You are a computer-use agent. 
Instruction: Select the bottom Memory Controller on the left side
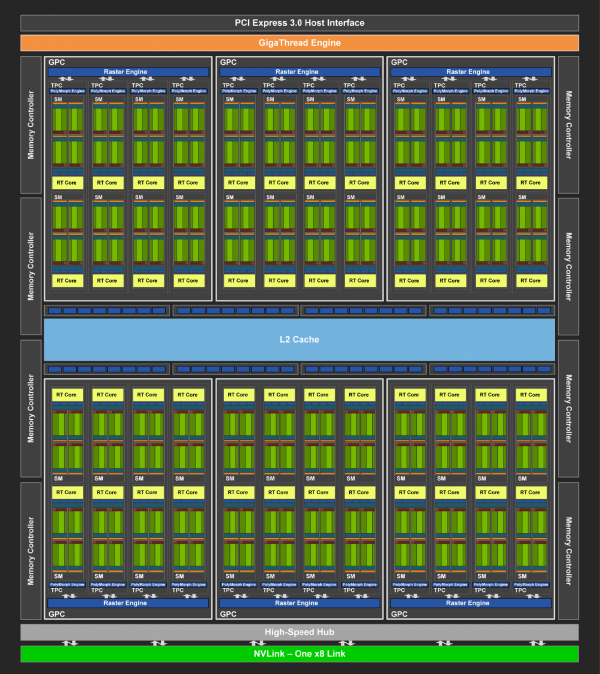[x=31, y=551]
